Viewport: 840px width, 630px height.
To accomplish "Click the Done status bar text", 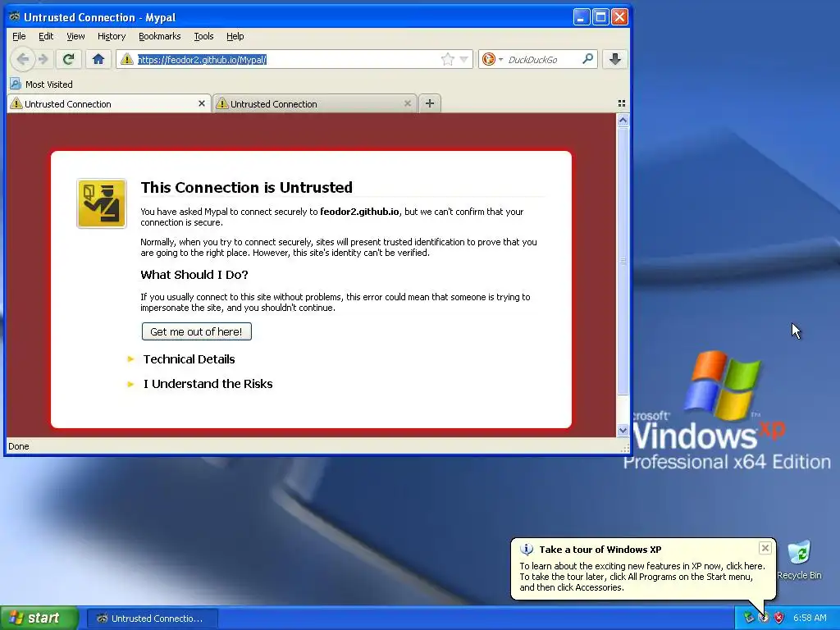I will pyautogui.click(x=19, y=446).
